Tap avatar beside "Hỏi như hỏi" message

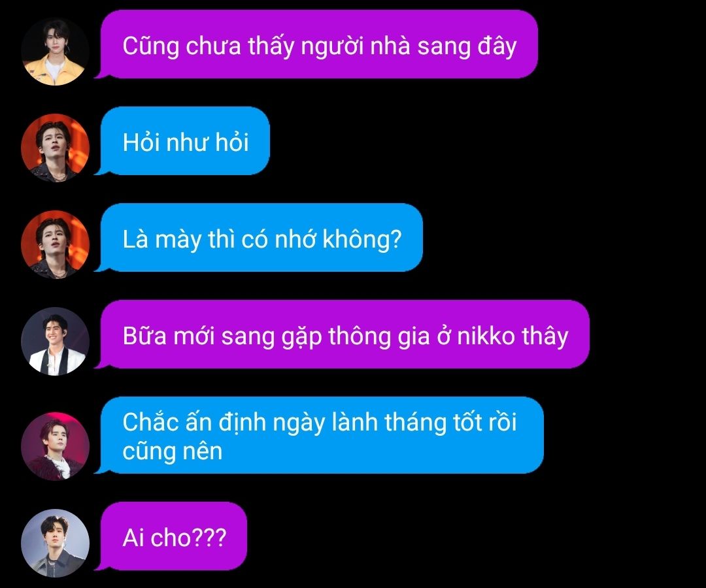[x=55, y=148]
